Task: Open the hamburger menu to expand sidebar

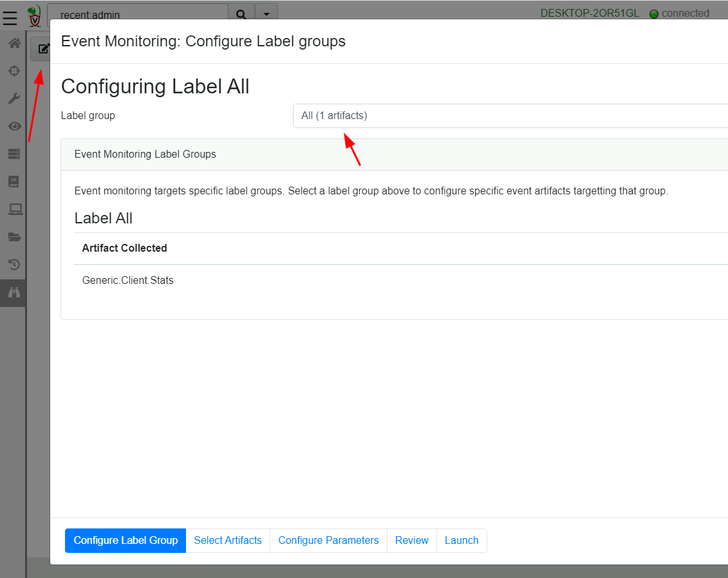Action: pyautogui.click(x=10, y=17)
